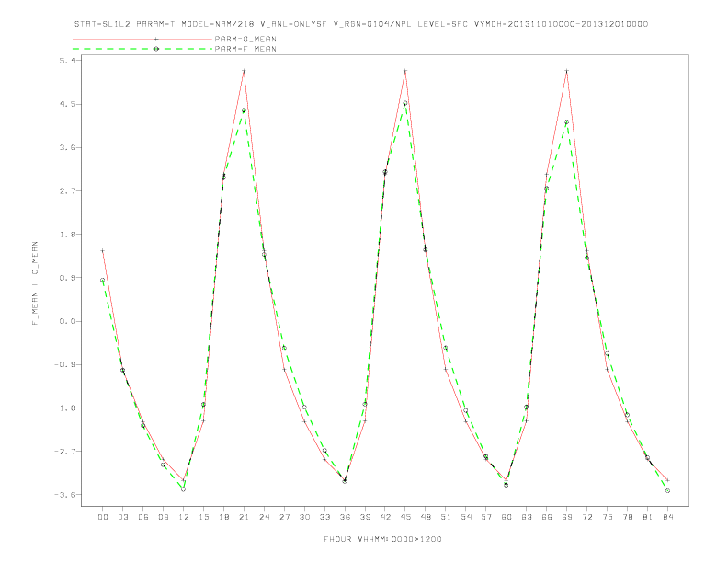
Task: Click x-axis tick label 33
Action: pos(324,517)
